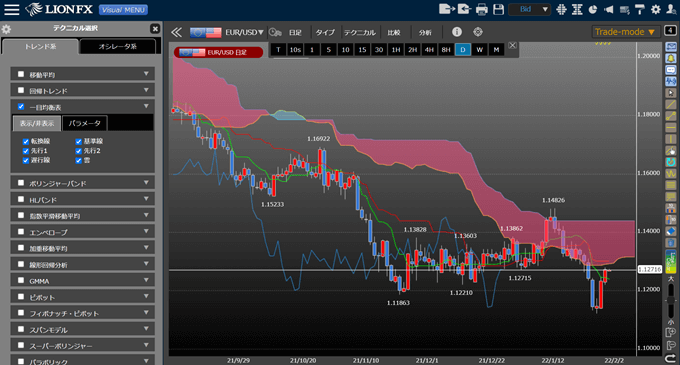Image resolution: width=680 pixels, height=365 pixels.
Task: Click the Trade-mode button
Action: click(x=625, y=32)
